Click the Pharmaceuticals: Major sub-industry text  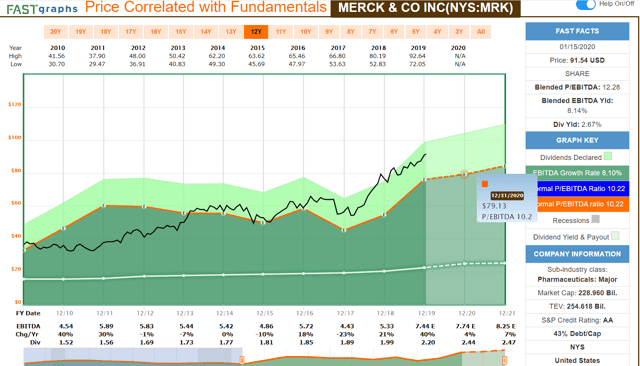point(577,279)
